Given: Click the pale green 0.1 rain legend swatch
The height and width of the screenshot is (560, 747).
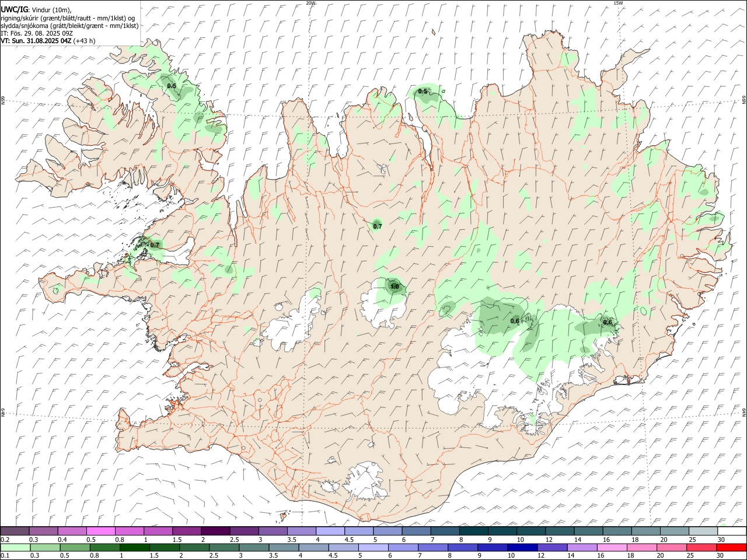Looking at the screenshot, I should coord(15,548).
